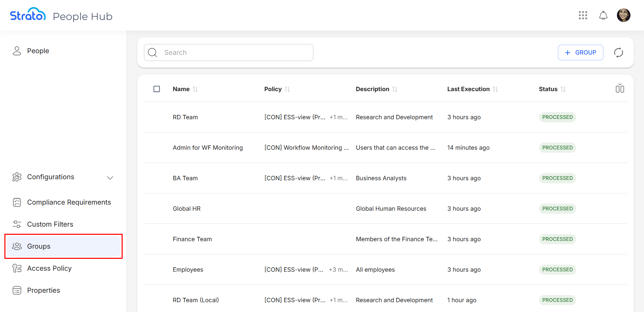Screen dimensions: 644x312
Task: Expand the Configurations menu chevron
Action: [x=110, y=178]
